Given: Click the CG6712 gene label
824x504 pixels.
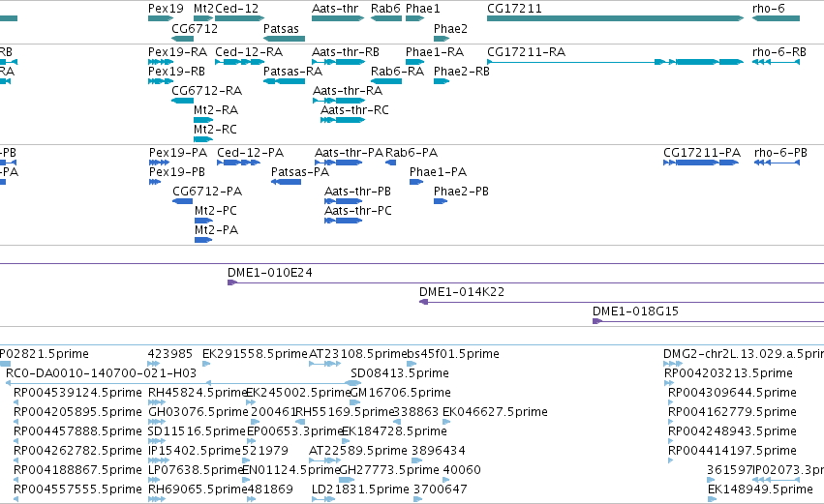Looking at the screenshot, I should click(x=195, y=29).
